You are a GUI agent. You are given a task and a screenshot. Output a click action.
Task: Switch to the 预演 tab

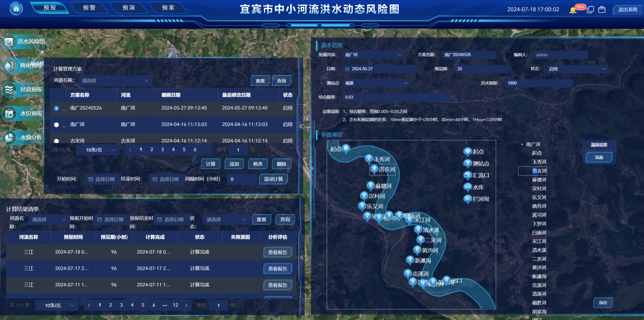pyautogui.click(x=129, y=8)
